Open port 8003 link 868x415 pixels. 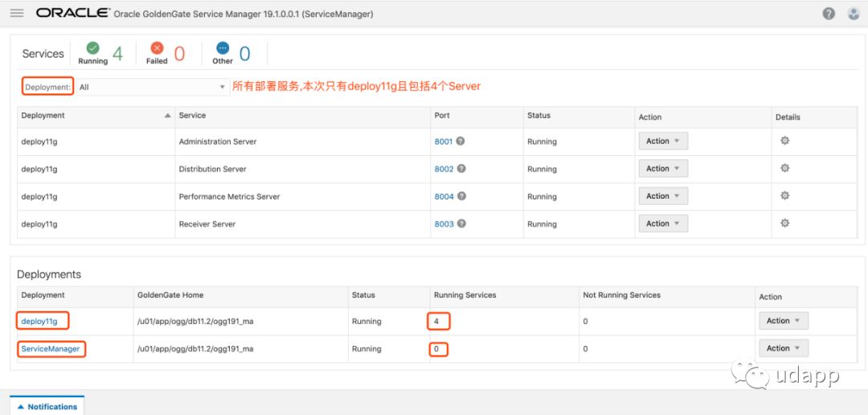pos(444,224)
